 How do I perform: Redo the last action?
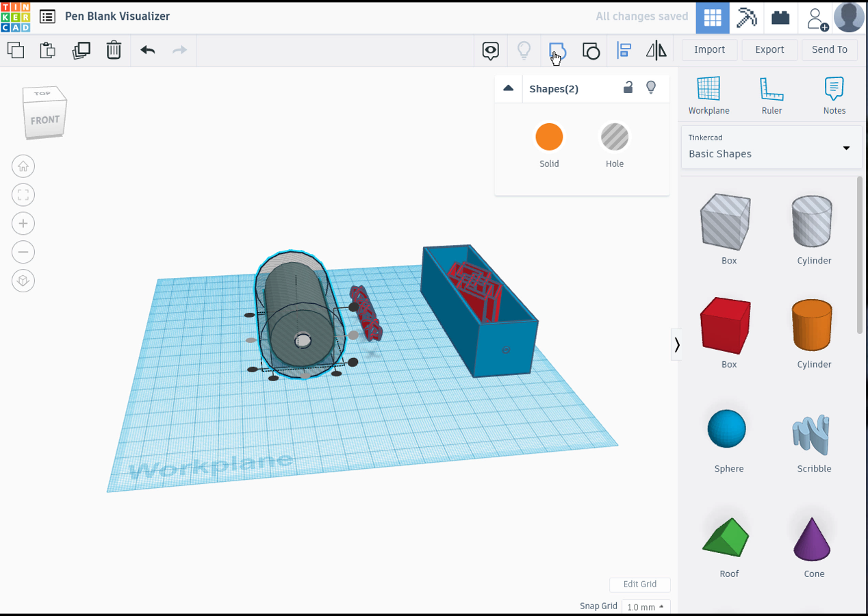click(x=179, y=50)
